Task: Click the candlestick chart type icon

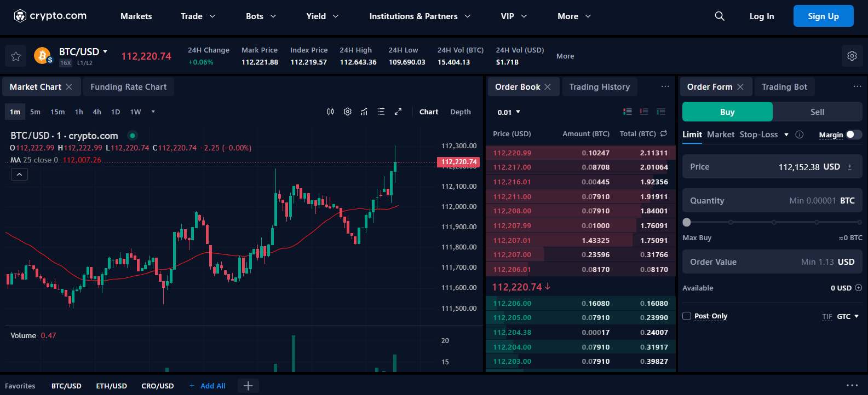Action: pyautogui.click(x=331, y=112)
